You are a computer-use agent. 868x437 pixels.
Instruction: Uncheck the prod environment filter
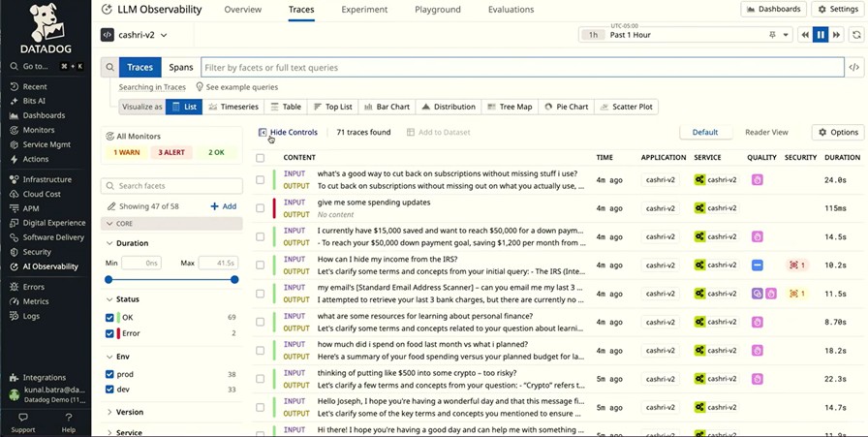tap(109, 374)
